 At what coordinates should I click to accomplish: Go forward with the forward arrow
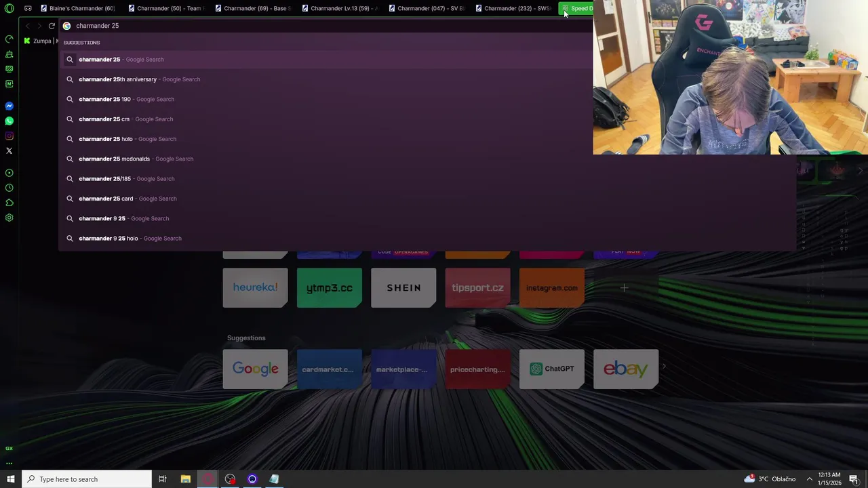click(39, 26)
